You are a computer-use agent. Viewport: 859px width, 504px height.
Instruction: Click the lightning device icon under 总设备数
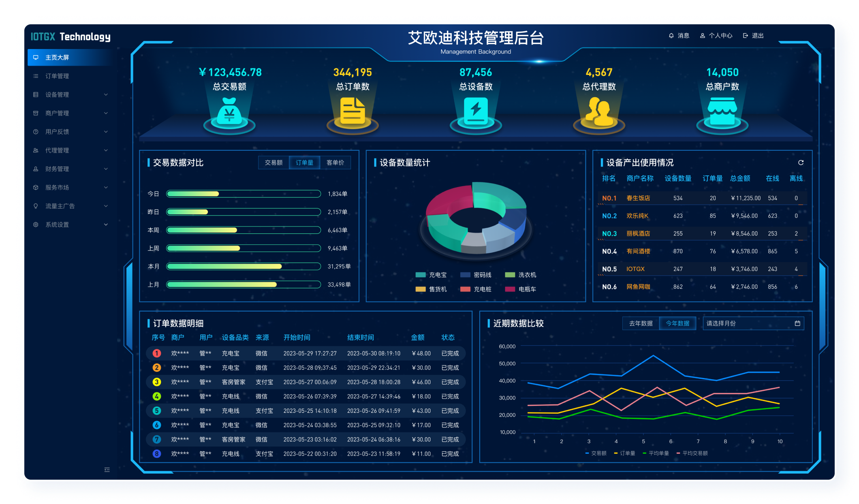click(476, 112)
